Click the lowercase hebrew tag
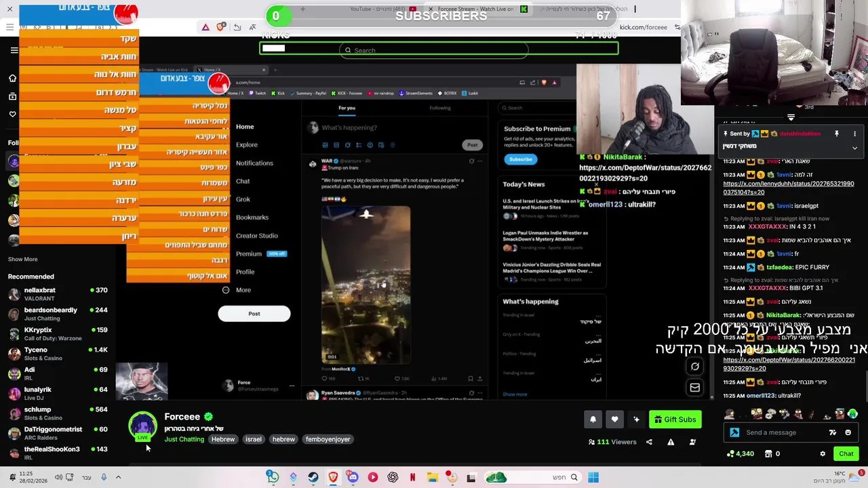 tap(283, 439)
